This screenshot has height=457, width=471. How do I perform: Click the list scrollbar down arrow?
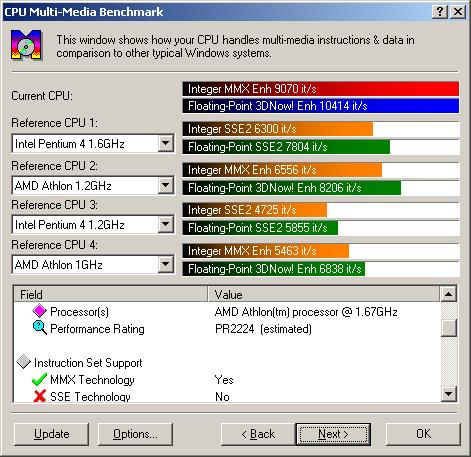[449, 394]
